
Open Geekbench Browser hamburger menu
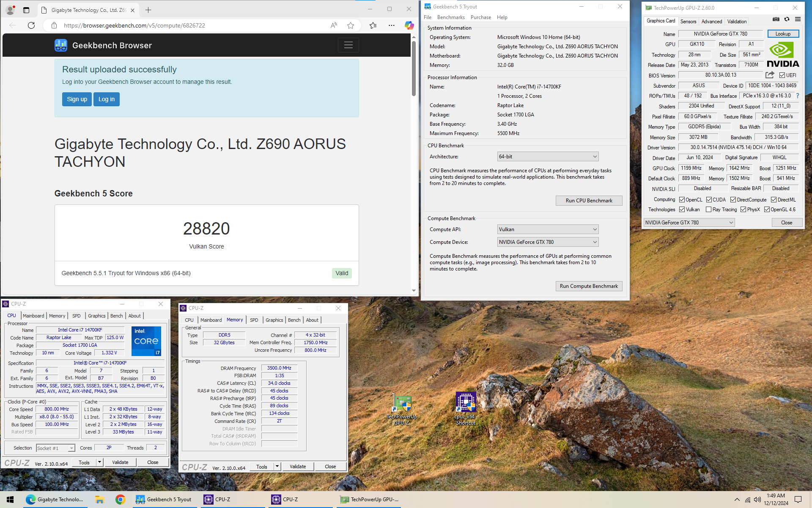tap(348, 45)
